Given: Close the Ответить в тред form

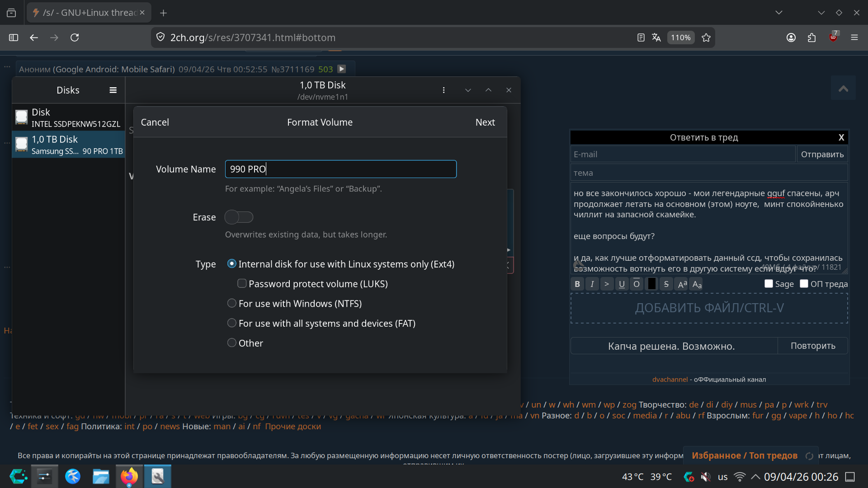Looking at the screenshot, I should 841,137.
